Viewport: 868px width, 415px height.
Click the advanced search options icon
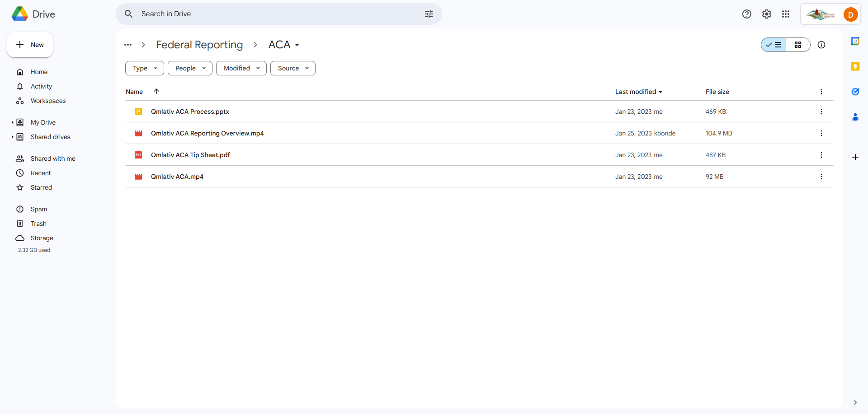click(x=429, y=14)
